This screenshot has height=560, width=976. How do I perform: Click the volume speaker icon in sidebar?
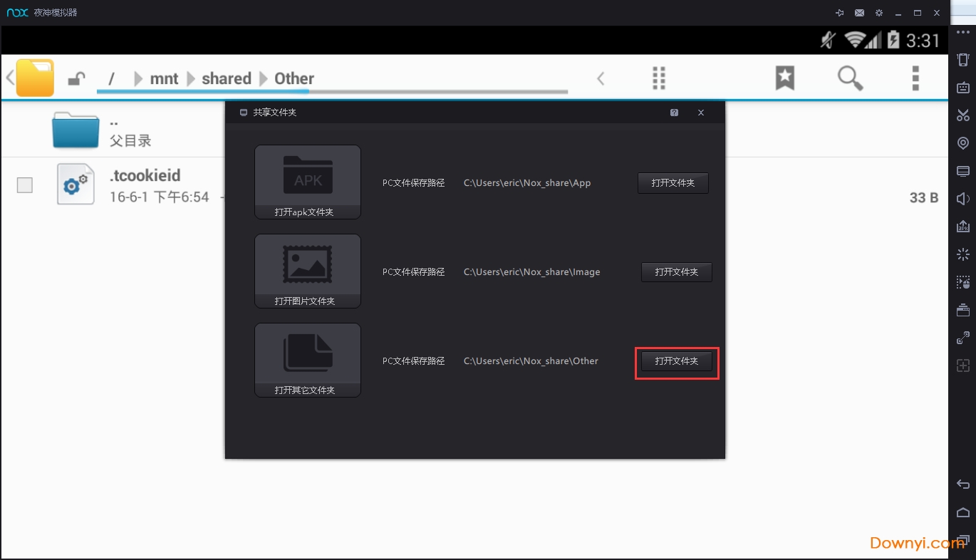pyautogui.click(x=962, y=199)
